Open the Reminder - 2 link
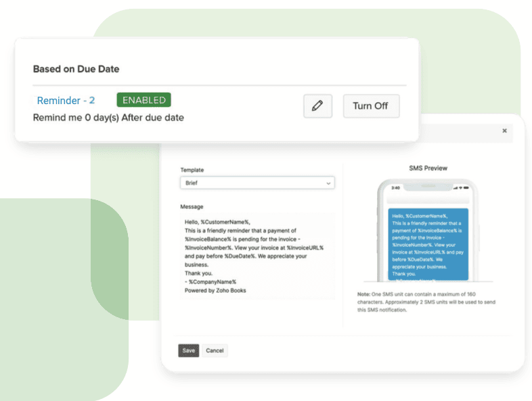Screen dimensions: 532x401 (x=66, y=101)
